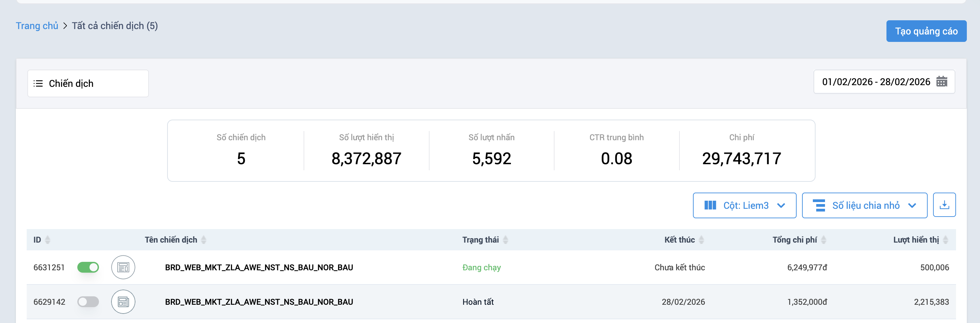Screen dimensions: 980x323
Task: Click the Tạo quảng cáo button
Action: click(x=926, y=31)
